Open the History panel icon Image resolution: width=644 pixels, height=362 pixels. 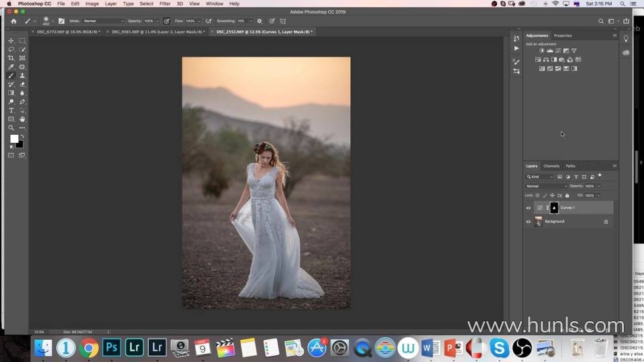(x=517, y=39)
